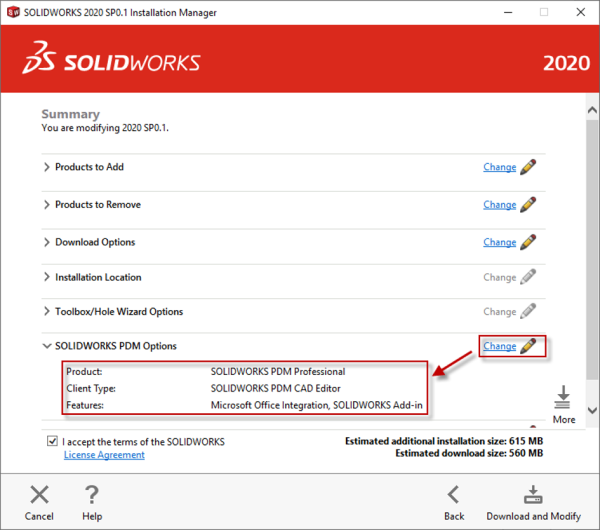
Task: Click the Download and Modify icon
Action: click(533, 494)
